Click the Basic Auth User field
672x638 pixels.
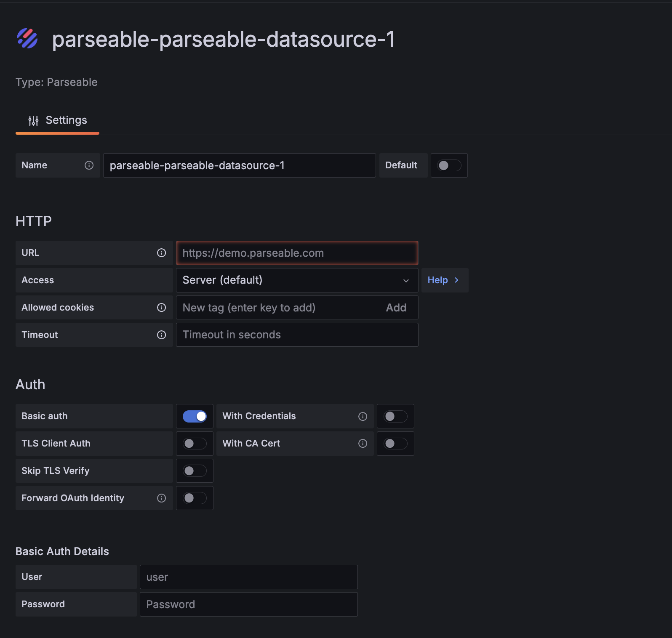248,577
